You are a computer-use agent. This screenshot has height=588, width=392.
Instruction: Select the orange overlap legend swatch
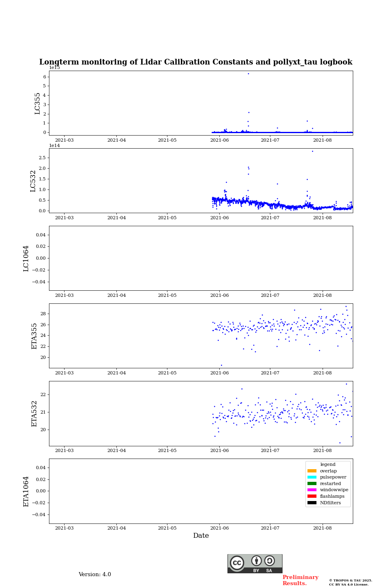(312, 471)
